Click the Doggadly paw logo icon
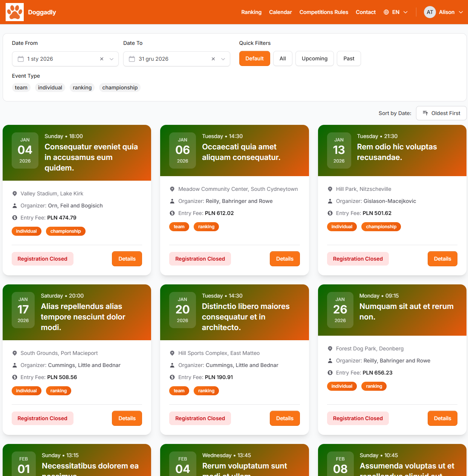 pyautogui.click(x=15, y=12)
